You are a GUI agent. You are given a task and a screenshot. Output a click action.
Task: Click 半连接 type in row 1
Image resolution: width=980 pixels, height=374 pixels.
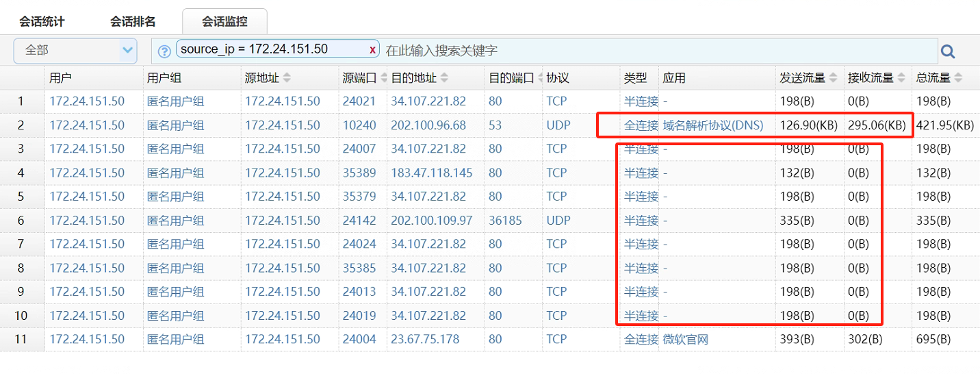tap(641, 101)
